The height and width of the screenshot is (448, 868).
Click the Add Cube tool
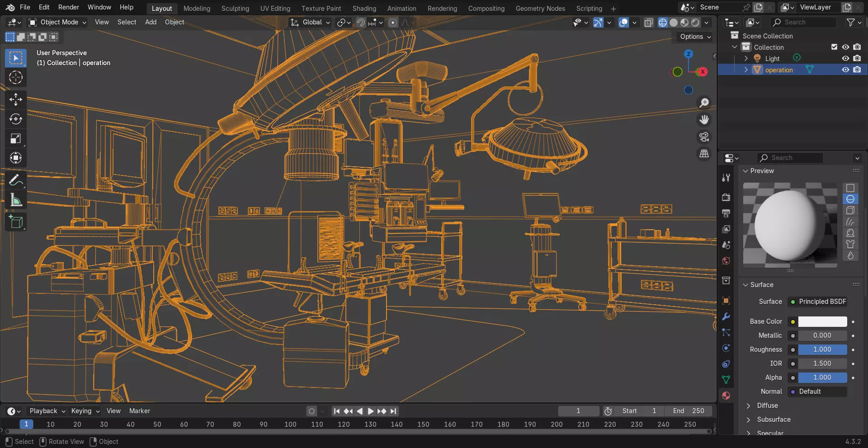[16, 222]
